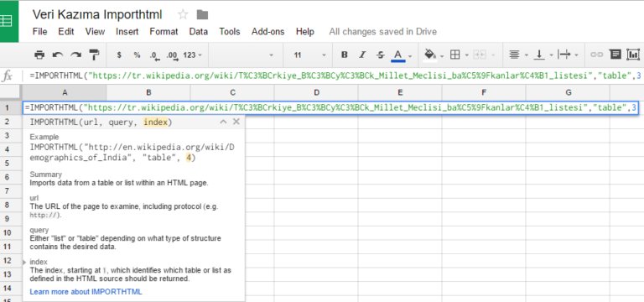Print the spreadsheet
This screenshot has width=644, height=302.
39,55
